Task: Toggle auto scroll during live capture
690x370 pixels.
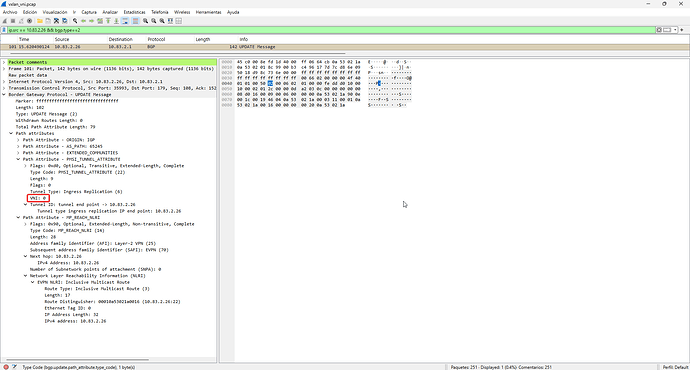Action: 125,21
